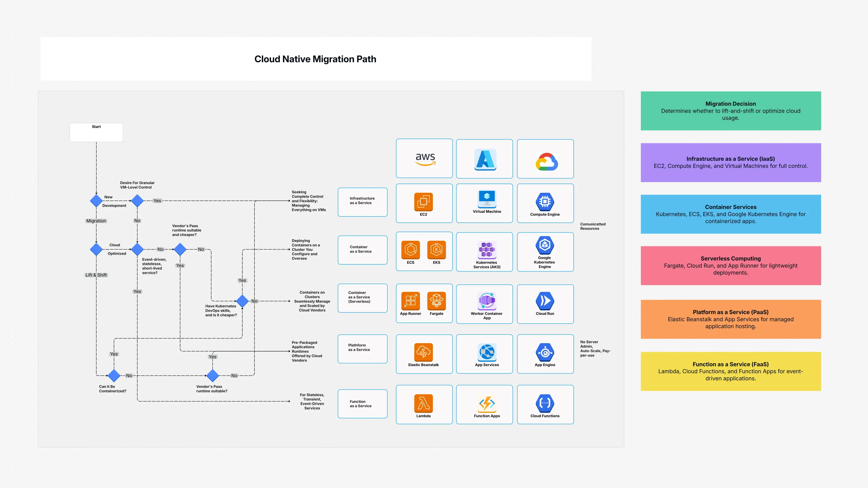Click the App Services icon

coord(487,352)
